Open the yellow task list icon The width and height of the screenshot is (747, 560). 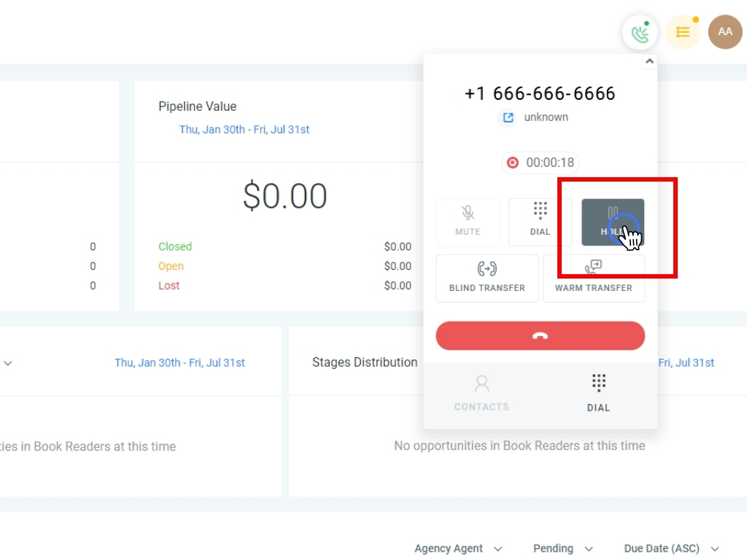(x=683, y=32)
